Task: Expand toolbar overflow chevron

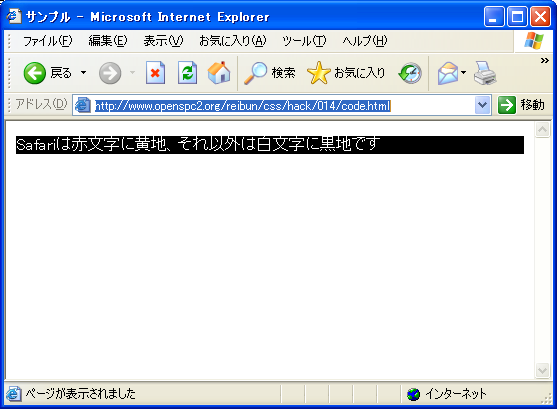Action: (545, 61)
